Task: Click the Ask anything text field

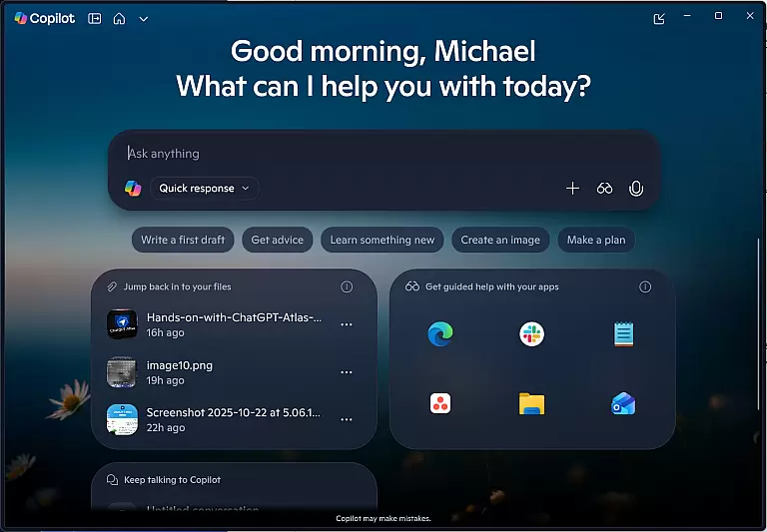Action: point(380,154)
